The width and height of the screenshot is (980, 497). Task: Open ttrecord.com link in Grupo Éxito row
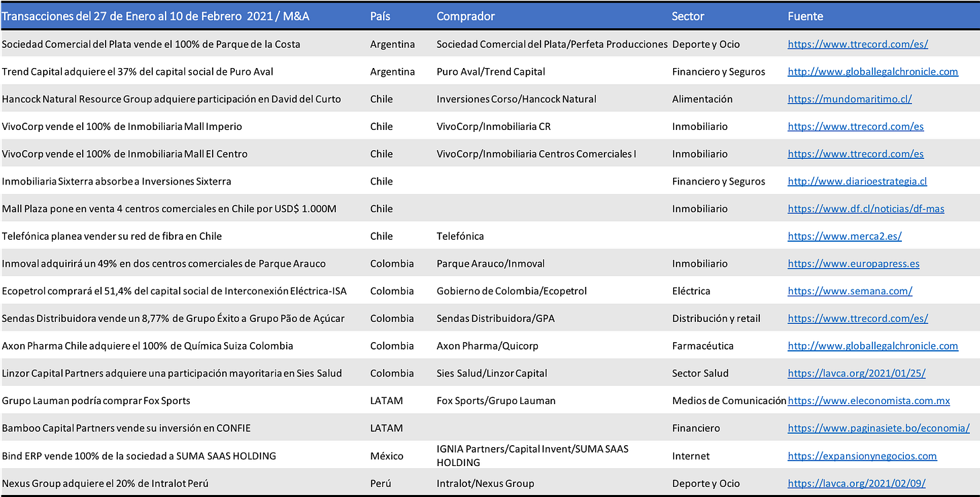858,319
